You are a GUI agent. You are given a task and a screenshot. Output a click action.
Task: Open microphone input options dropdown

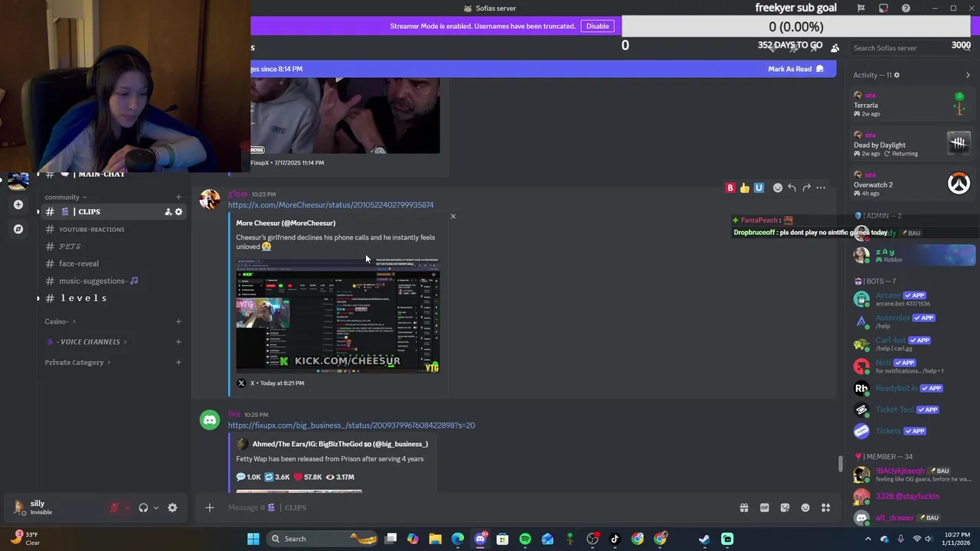[x=127, y=507]
